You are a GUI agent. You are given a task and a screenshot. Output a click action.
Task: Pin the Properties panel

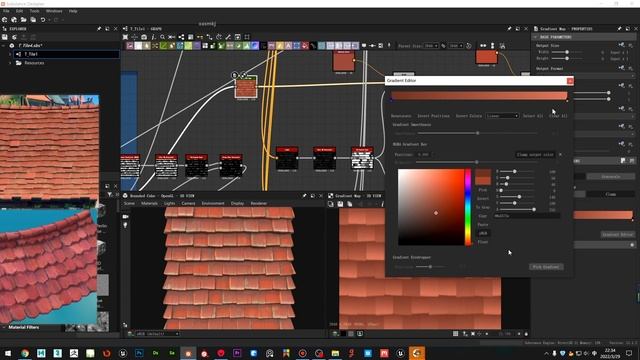click(619, 29)
